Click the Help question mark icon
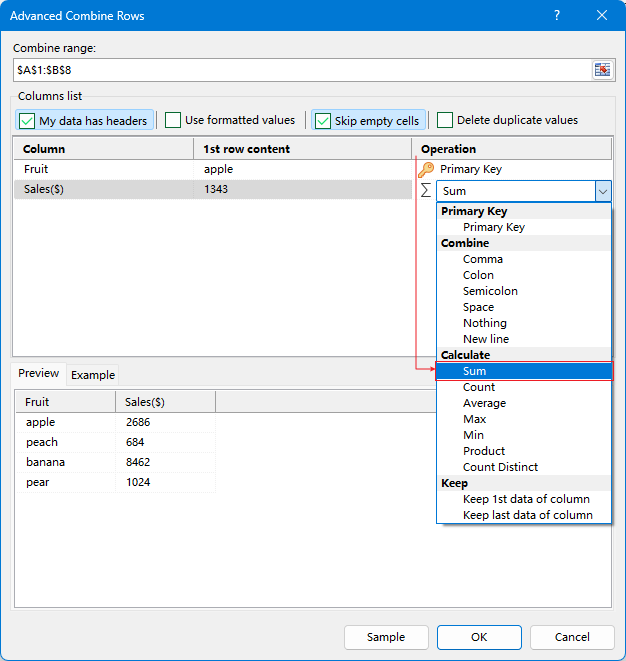Viewport: 626px width, 661px height. [556, 15]
